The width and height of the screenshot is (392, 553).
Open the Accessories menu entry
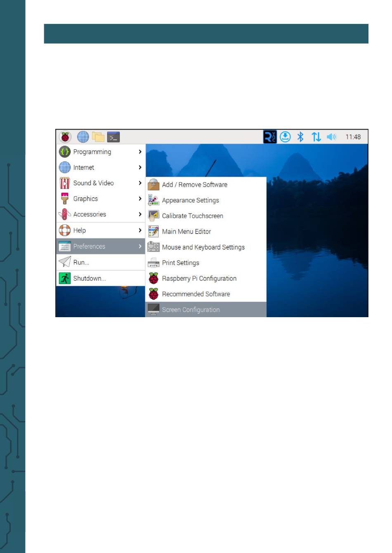click(101, 214)
